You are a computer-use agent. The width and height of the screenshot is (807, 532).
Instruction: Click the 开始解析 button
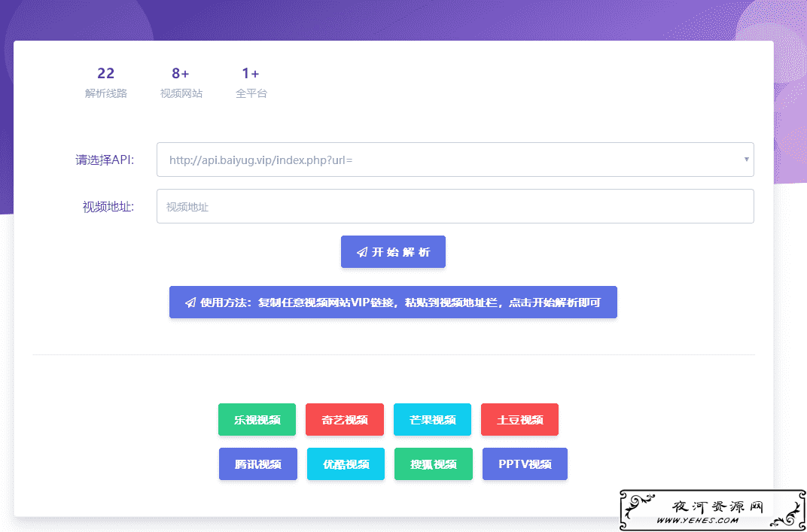point(393,251)
